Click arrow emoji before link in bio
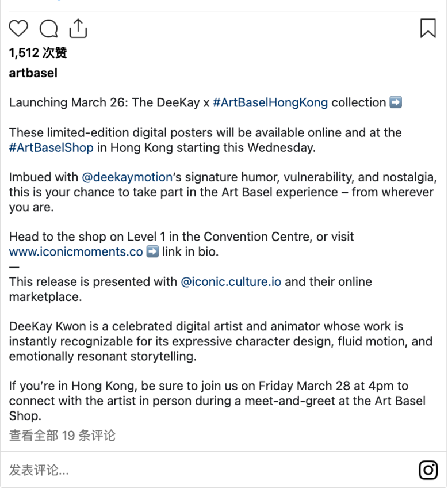 (x=152, y=251)
